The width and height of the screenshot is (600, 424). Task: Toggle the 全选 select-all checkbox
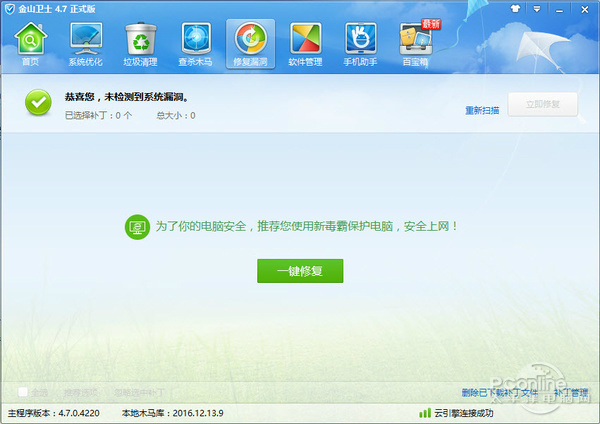tap(23, 392)
